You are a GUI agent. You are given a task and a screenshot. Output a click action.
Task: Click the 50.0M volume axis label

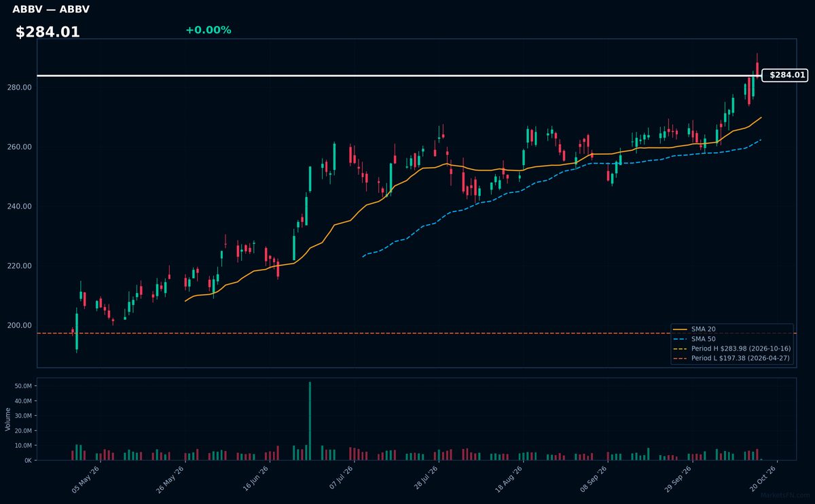coord(24,386)
